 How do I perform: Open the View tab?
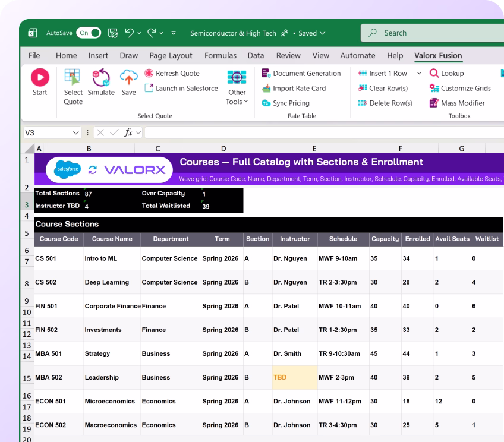[320, 56]
